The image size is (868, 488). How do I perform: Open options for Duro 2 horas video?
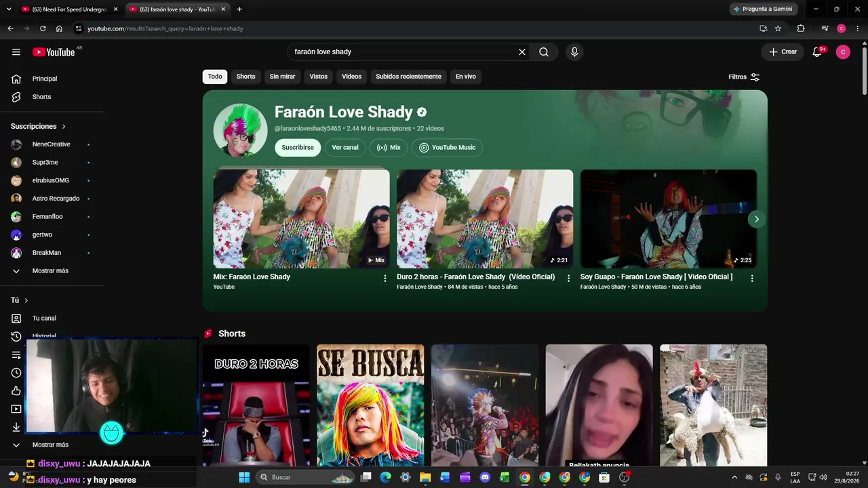(x=568, y=279)
